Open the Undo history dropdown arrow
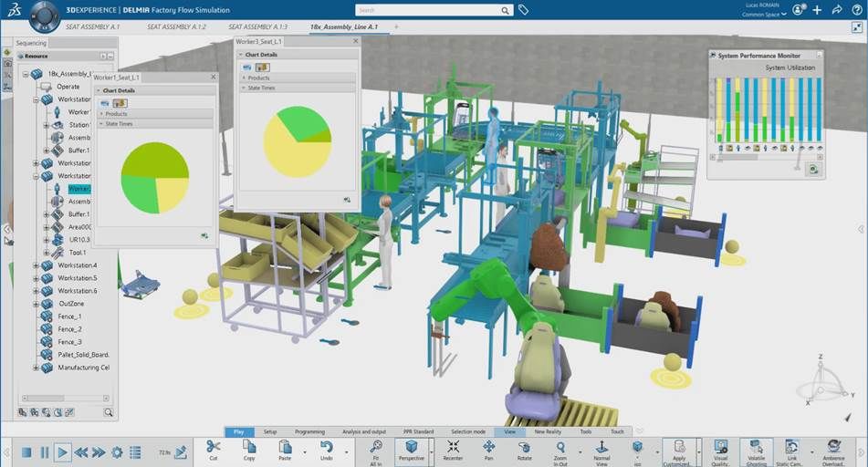Viewport: 868px width, 467px height. pyautogui.click(x=347, y=452)
